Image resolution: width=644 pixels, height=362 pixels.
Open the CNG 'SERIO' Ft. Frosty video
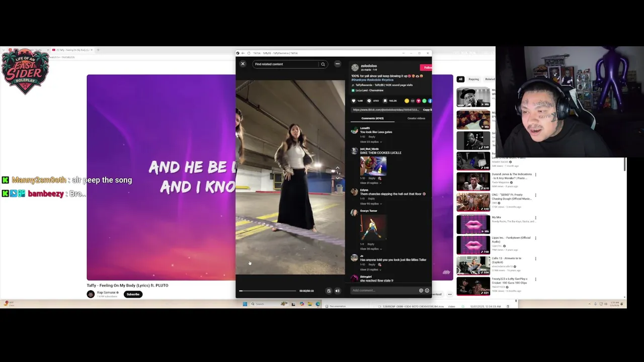[x=473, y=202]
